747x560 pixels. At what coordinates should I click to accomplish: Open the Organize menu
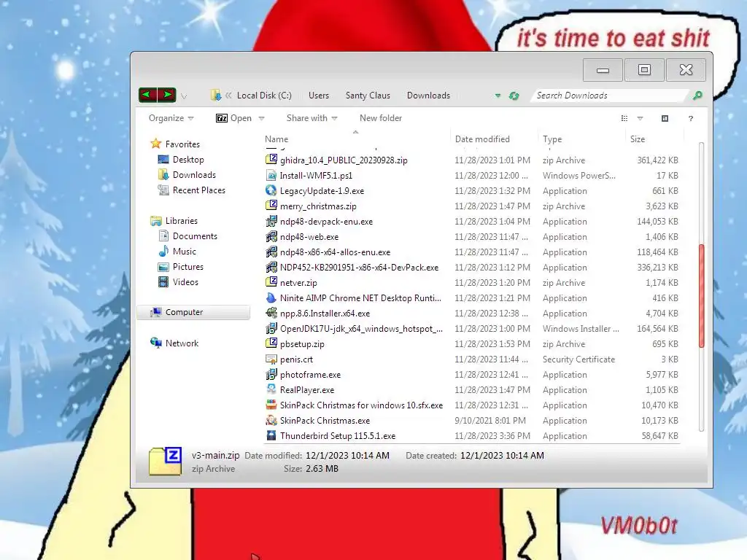pyautogui.click(x=171, y=118)
